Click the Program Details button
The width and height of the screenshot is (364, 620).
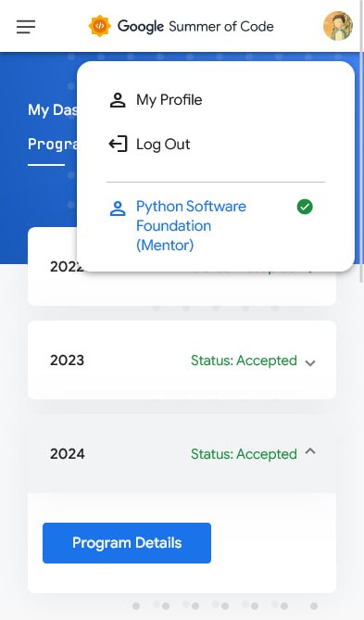127,543
